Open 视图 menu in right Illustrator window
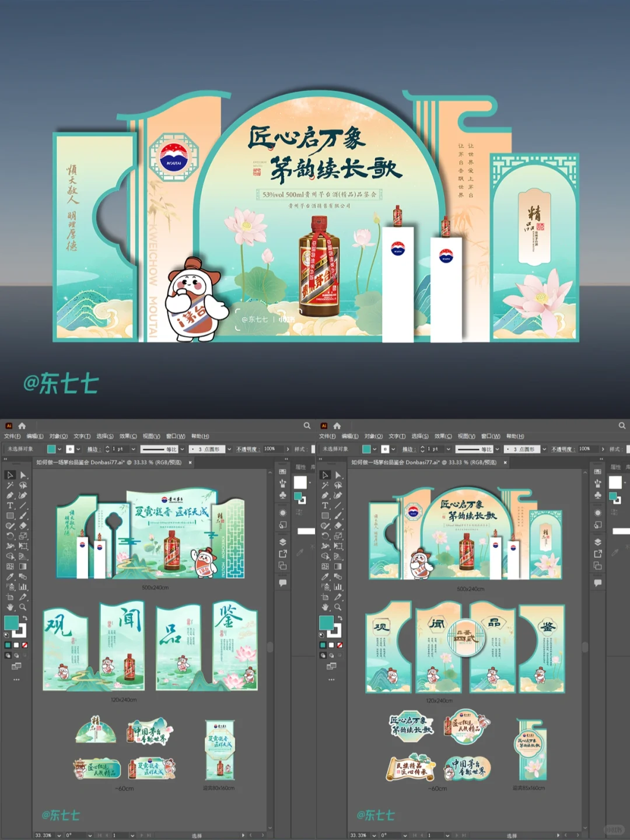The width and height of the screenshot is (630, 840). 467,436
